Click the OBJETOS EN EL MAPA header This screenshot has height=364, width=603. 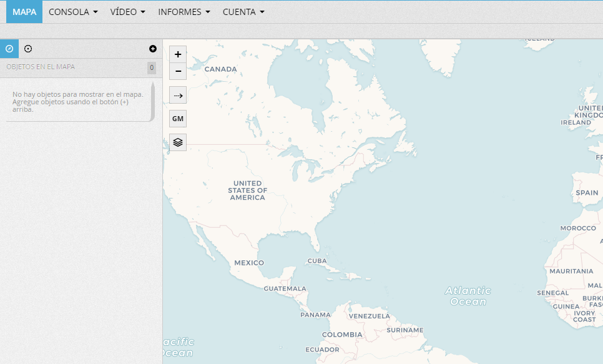coord(41,67)
